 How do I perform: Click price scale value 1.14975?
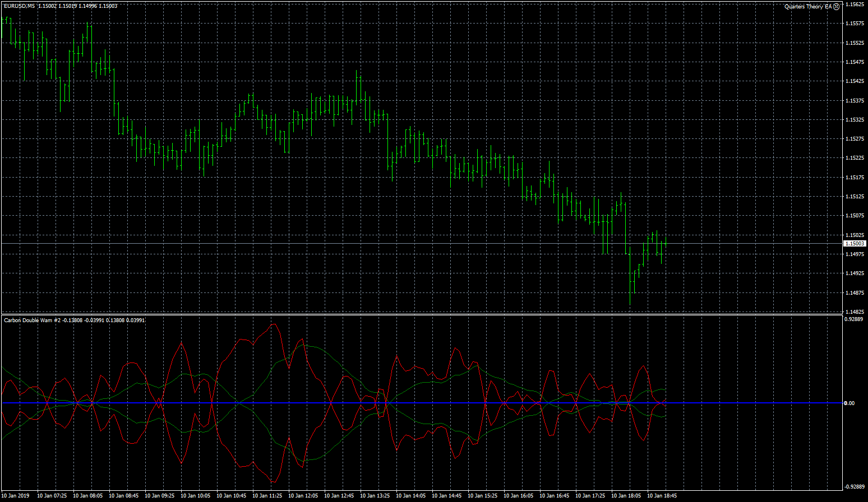[x=855, y=254]
